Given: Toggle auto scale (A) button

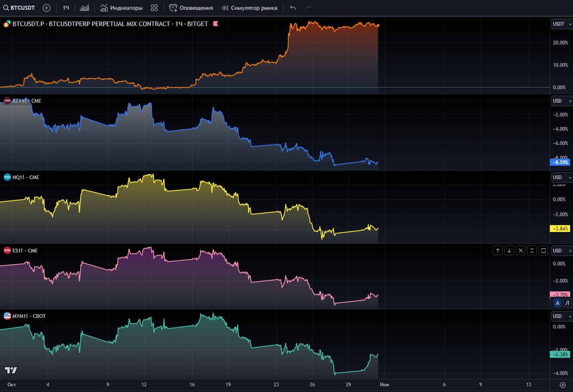Looking at the screenshot, I should 557,303.
